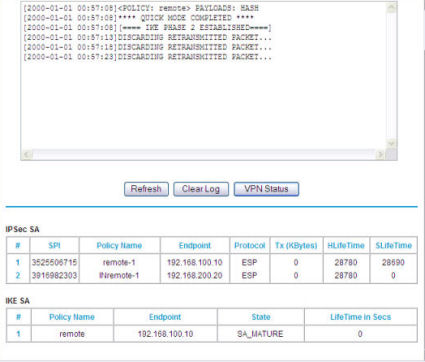Click the LifeTime in Secs column header
425x362 pixels.
(x=360, y=317)
